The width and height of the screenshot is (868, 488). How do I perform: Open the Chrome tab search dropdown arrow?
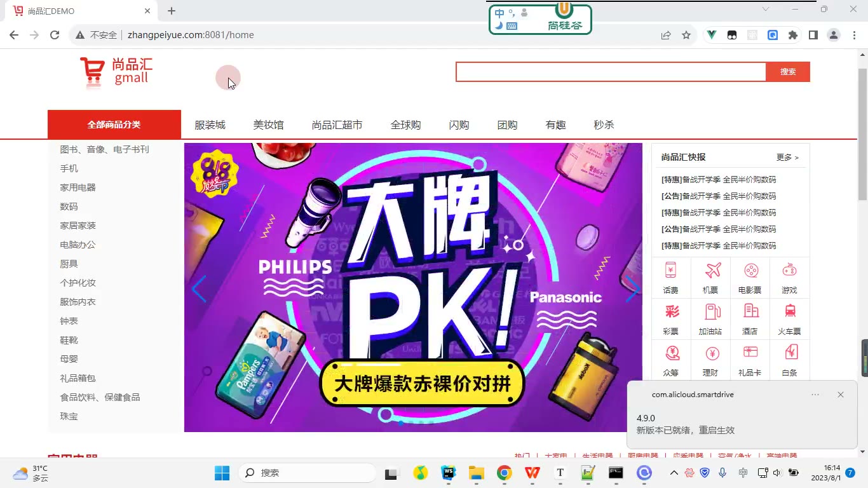[766, 9]
